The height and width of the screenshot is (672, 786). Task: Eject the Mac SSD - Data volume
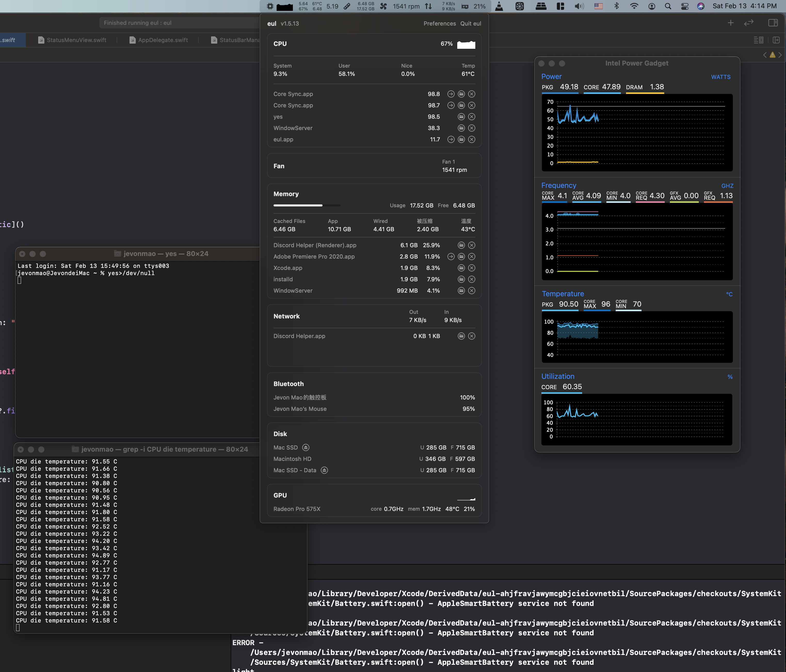coord(324,470)
